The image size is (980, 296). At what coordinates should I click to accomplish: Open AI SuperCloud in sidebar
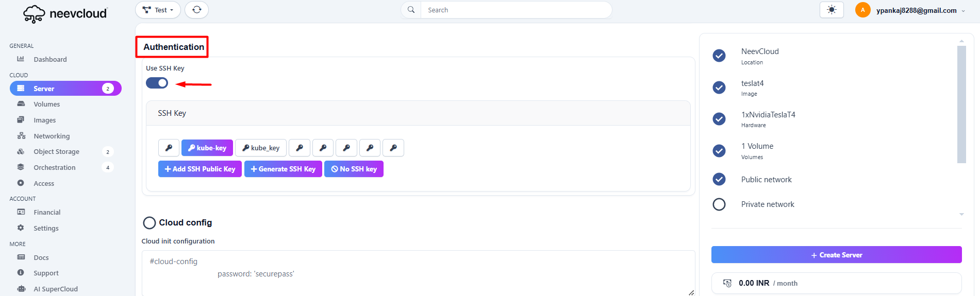pyautogui.click(x=55, y=289)
